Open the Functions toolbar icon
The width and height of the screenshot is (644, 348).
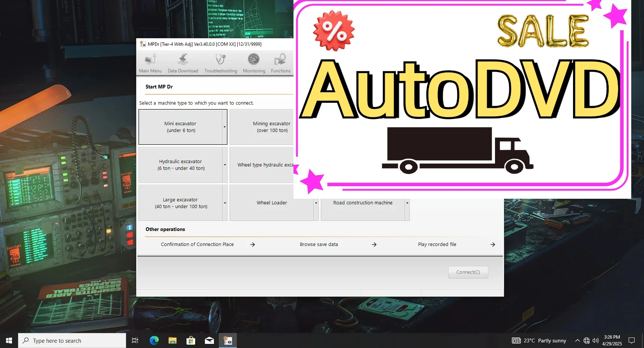[281, 63]
